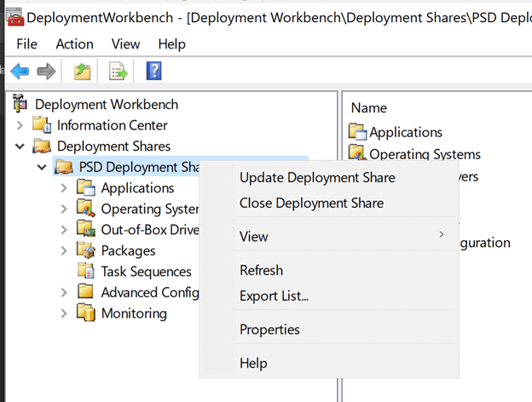Click the Out-of-Box Drivers folder icon
The height and width of the screenshot is (402, 532).
click(x=86, y=229)
